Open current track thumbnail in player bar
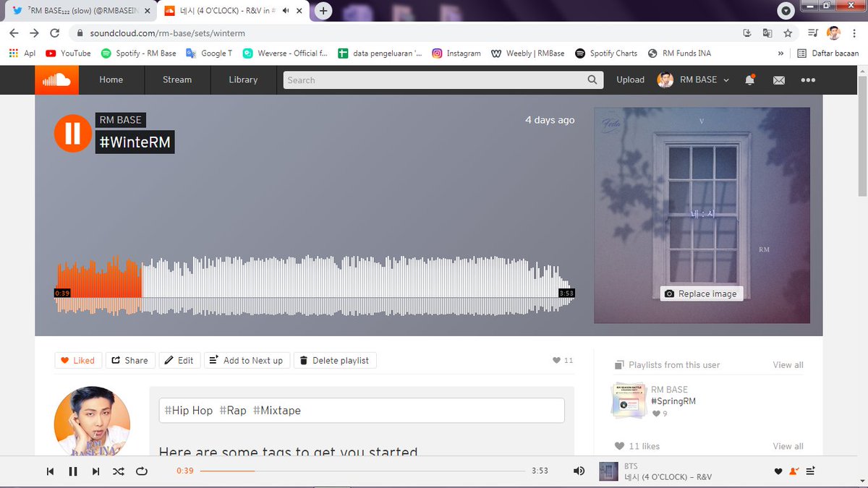The image size is (868, 488). pos(609,471)
